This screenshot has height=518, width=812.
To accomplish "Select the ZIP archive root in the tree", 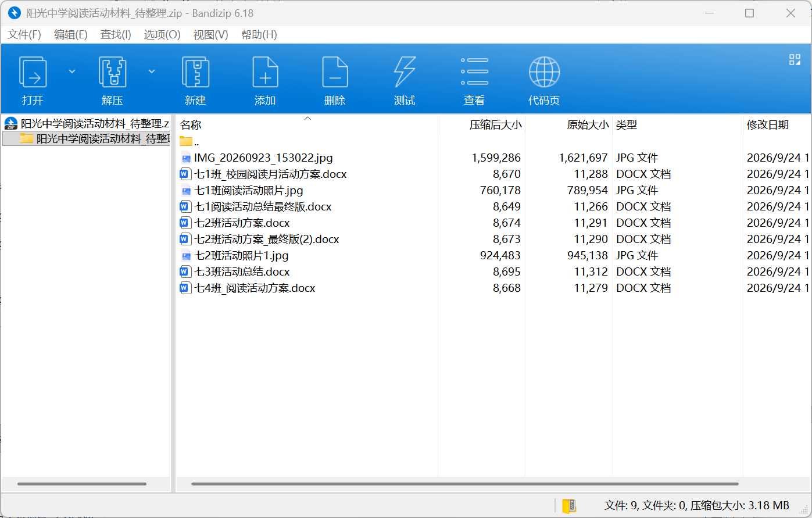I will pos(87,123).
